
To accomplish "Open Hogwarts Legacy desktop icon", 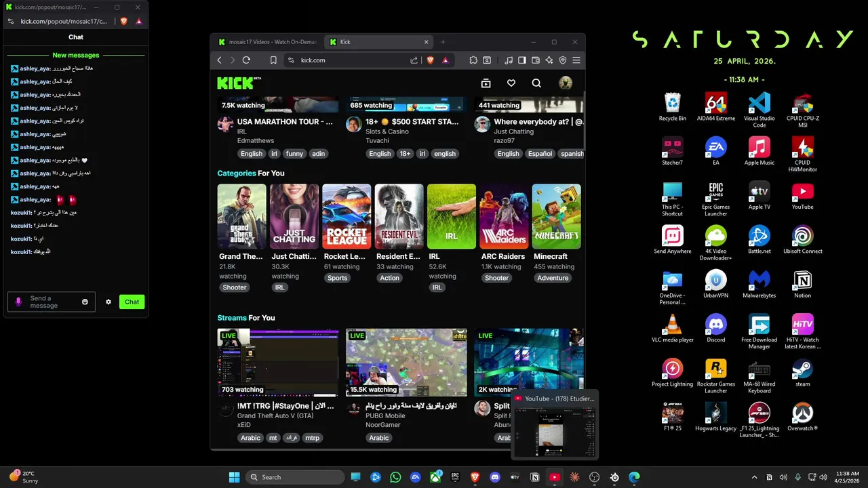I will 716,417.
